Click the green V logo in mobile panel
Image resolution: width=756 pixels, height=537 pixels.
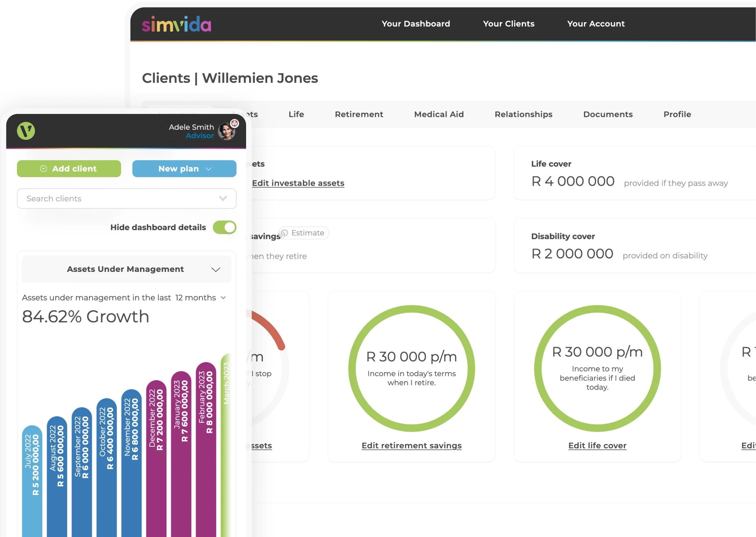(x=26, y=131)
